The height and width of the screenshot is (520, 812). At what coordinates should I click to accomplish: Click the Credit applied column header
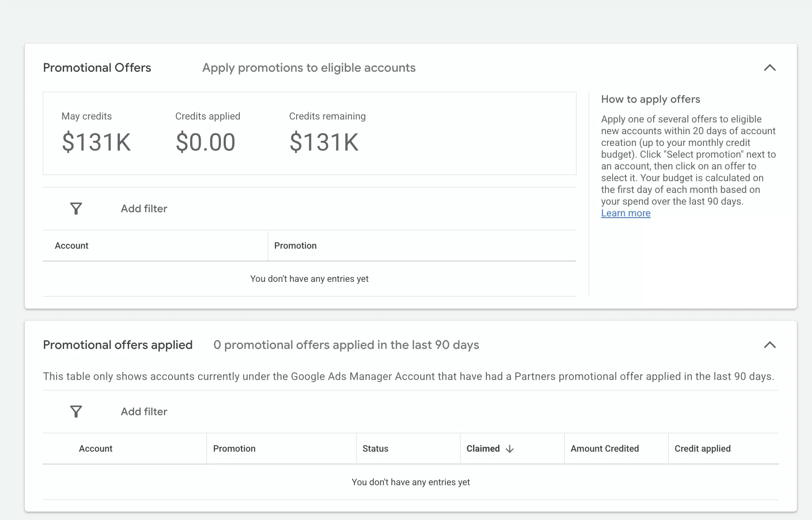[x=703, y=448]
